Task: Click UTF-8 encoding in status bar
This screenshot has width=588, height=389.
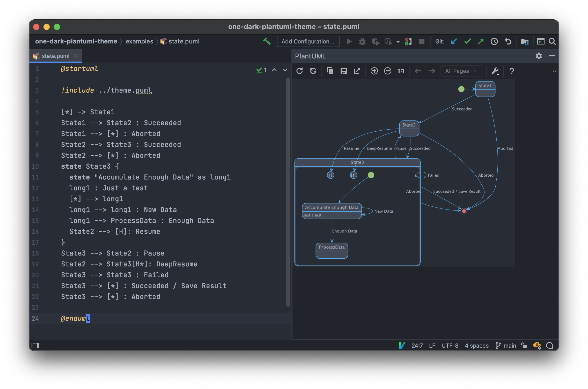Action: tap(450, 346)
